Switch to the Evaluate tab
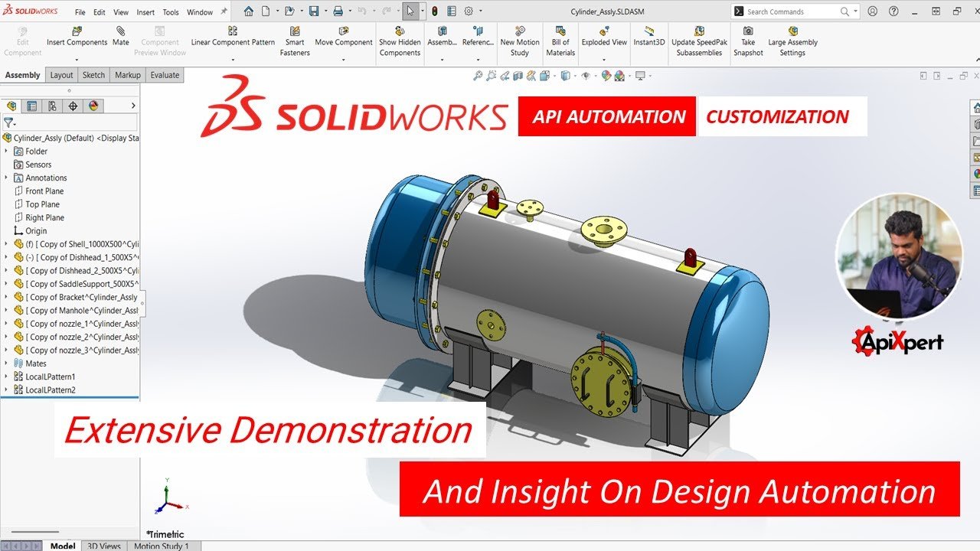The height and width of the screenshot is (551, 980). [x=165, y=75]
